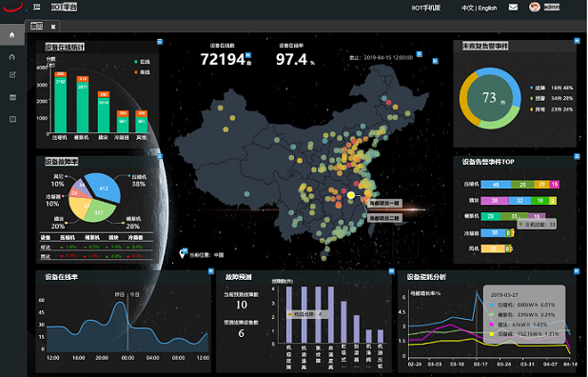This screenshot has width=588, height=377.
Task: Click the 2019-03-27 tooltip date
Action: pyautogui.click(x=504, y=295)
